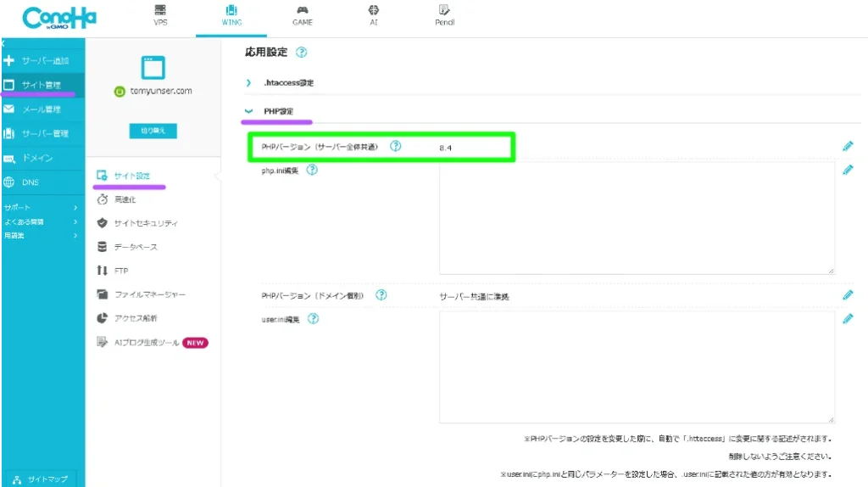Click the globe icon beside DNS
The image size is (868, 487).
(x=8, y=182)
